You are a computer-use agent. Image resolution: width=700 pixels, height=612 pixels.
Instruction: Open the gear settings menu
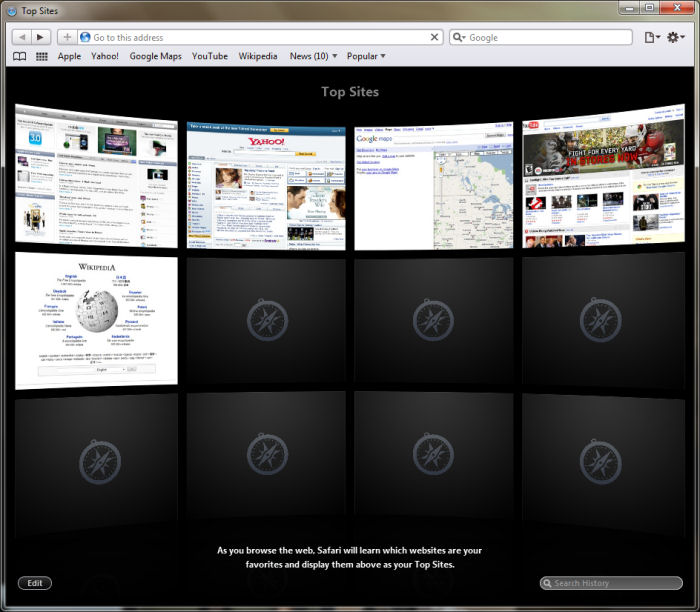tap(675, 37)
